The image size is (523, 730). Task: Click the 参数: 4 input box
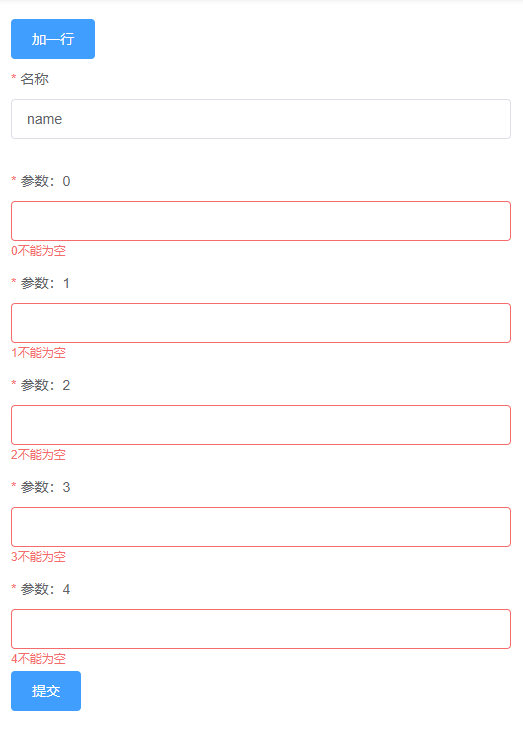pos(261,629)
